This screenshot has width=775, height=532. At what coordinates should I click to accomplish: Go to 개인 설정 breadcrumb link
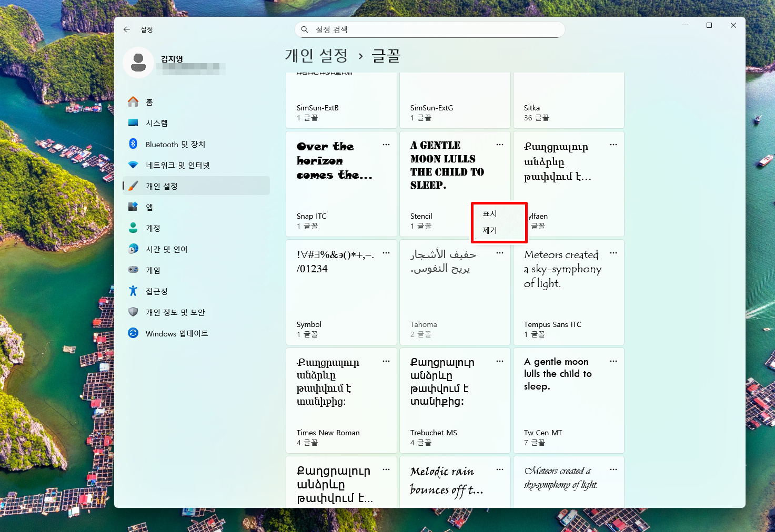click(316, 55)
